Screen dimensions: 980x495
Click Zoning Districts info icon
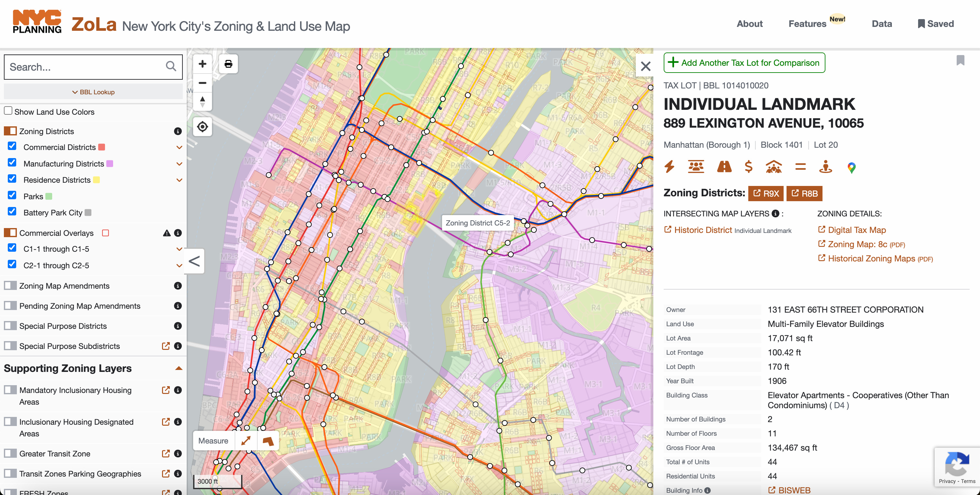[178, 131]
